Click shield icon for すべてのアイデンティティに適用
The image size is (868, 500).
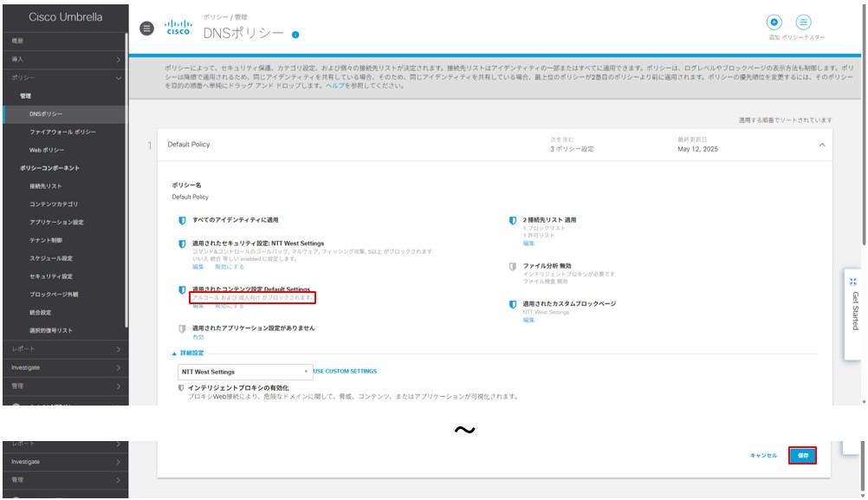182,220
